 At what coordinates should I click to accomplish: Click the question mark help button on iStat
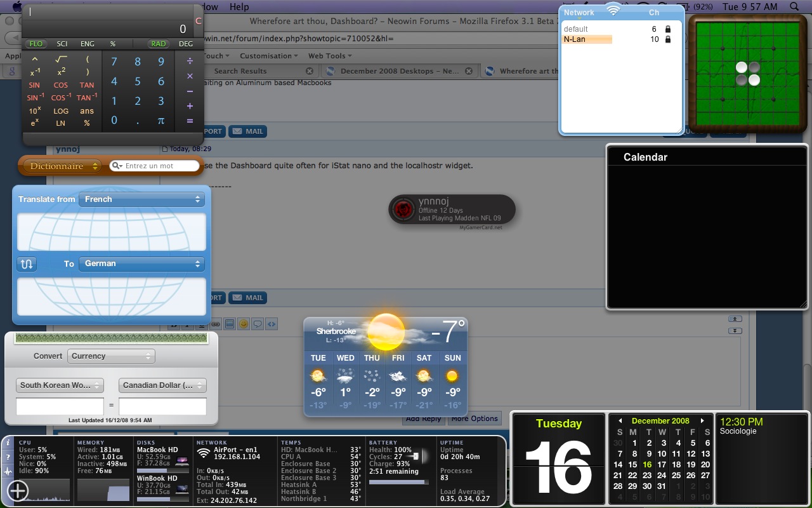point(8,457)
